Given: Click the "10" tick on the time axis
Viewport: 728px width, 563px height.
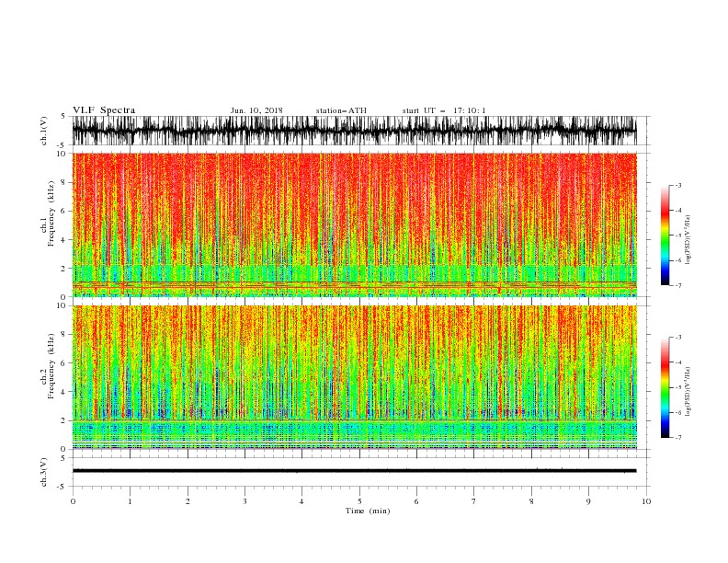Looking at the screenshot, I should click(x=646, y=501).
